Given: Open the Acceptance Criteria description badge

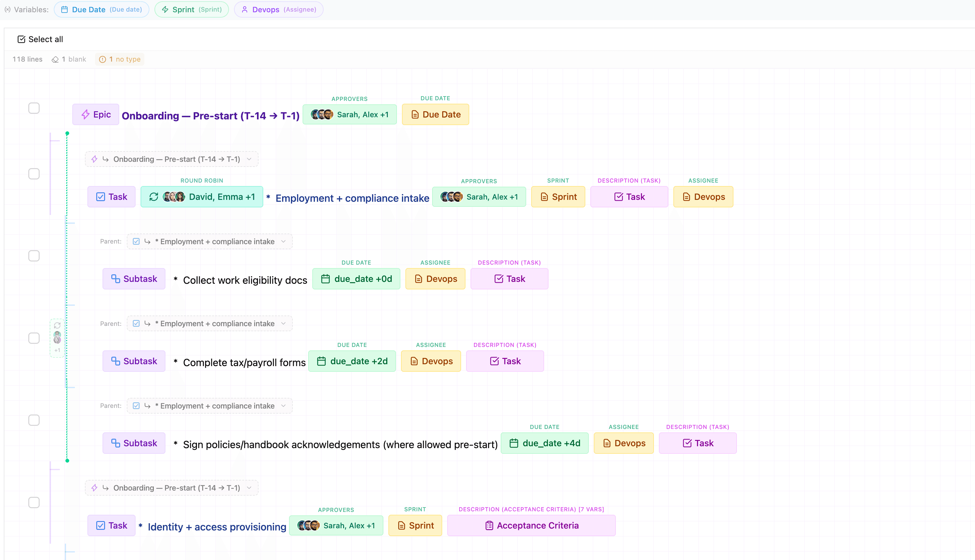Looking at the screenshot, I should click(x=531, y=525).
